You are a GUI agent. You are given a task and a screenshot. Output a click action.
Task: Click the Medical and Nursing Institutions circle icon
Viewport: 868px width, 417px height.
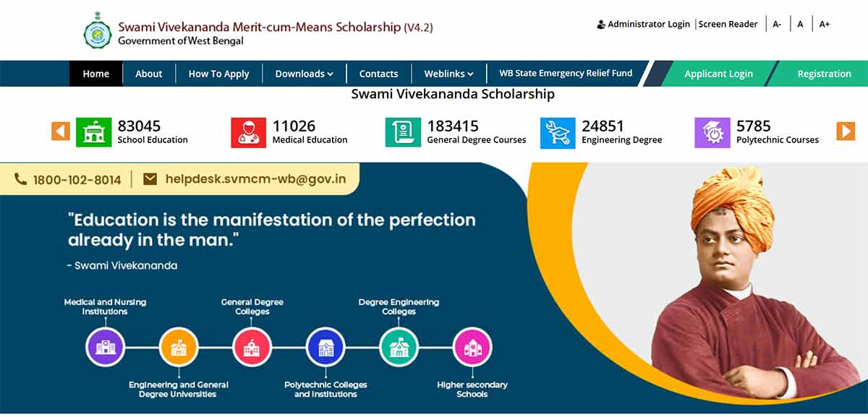point(105,347)
